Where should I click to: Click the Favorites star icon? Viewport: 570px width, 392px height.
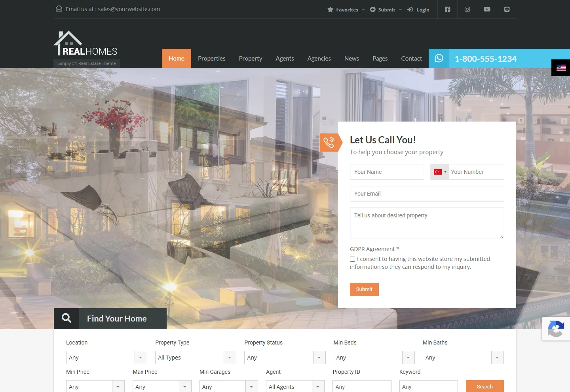click(x=331, y=10)
